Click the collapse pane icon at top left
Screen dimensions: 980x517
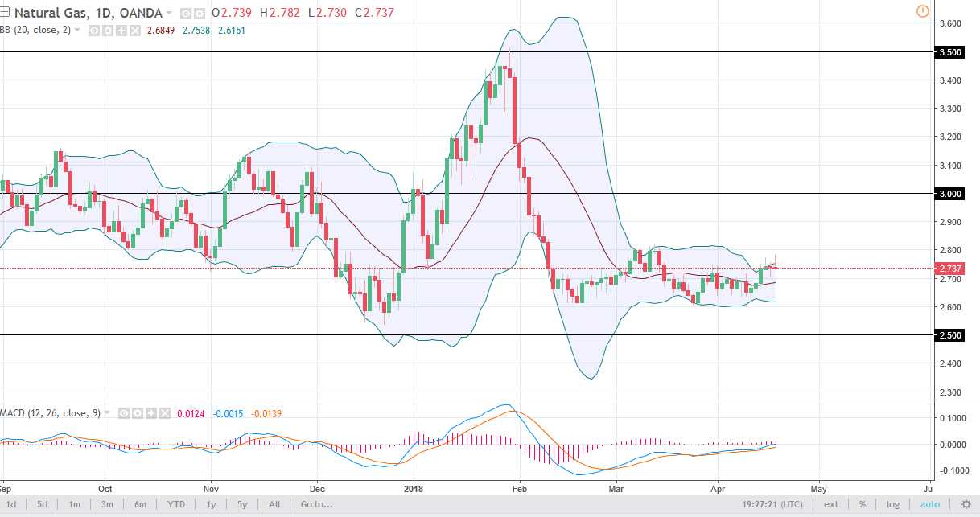[x=4, y=13]
